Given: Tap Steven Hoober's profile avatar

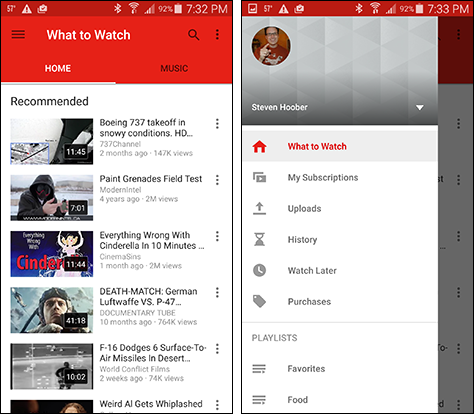Looking at the screenshot, I should pyautogui.click(x=271, y=46).
